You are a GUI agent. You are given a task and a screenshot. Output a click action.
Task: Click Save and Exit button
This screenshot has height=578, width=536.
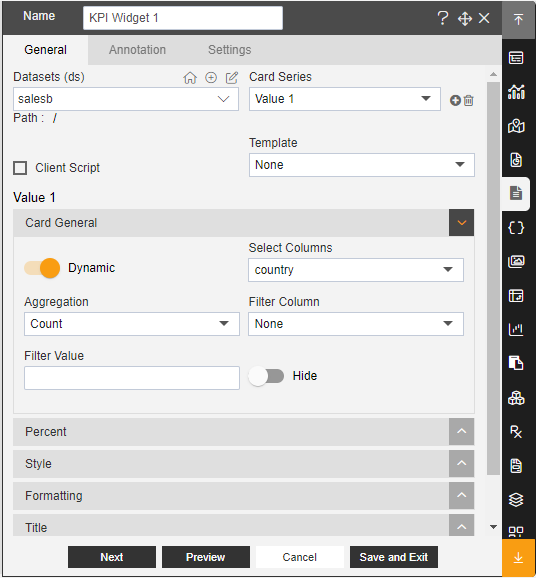pyautogui.click(x=394, y=557)
